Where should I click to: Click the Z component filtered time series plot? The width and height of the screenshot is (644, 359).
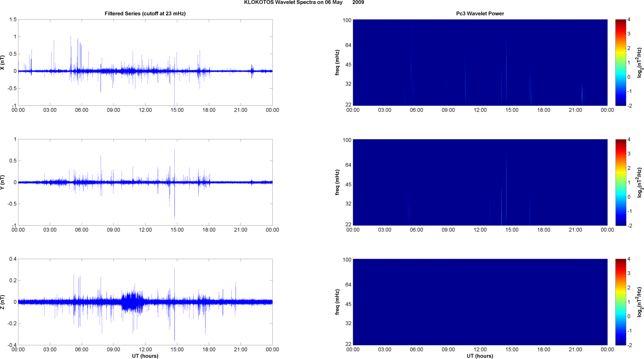point(145,302)
